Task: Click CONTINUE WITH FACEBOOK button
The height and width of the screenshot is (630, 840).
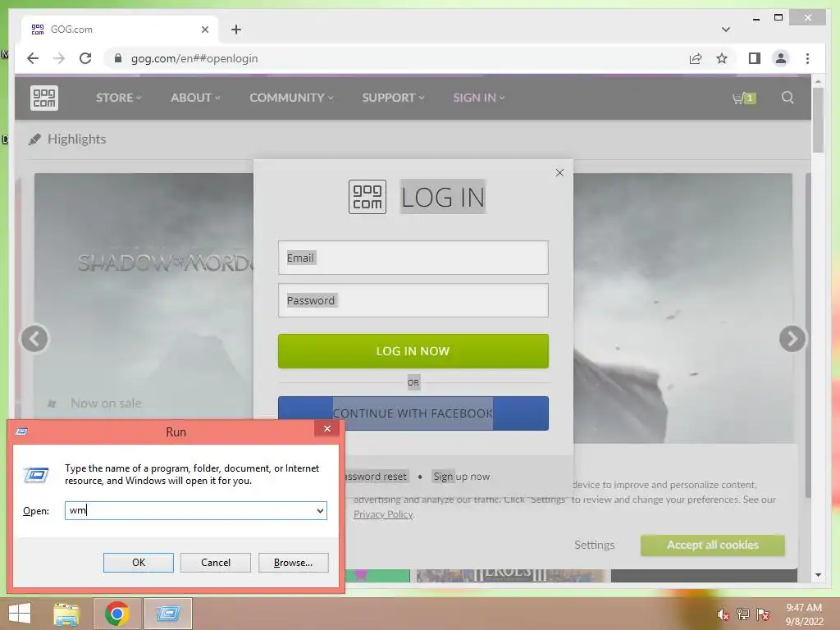Action: pyautogui.click(x=413, y=413)
